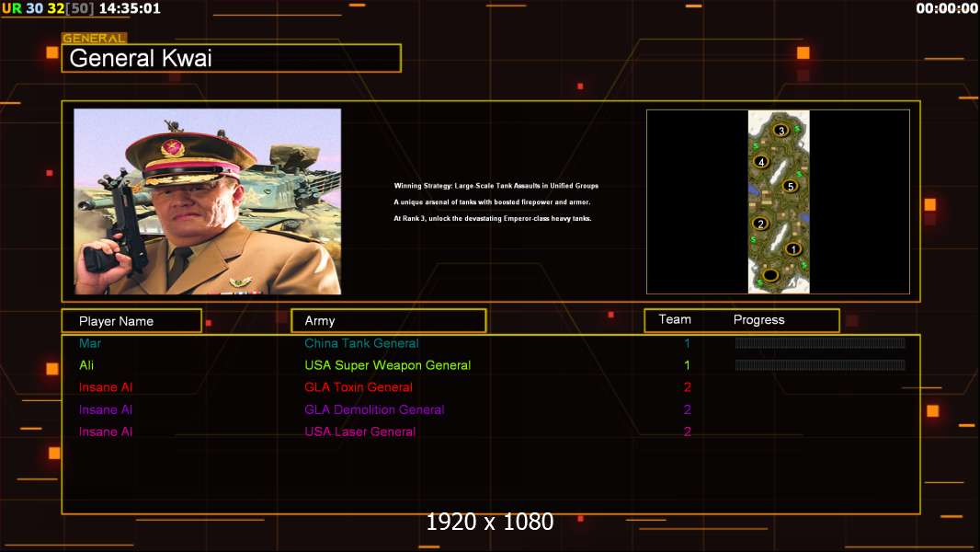Click the GENERAL label above the name
This screenshot has height=552, width=980.
[x=95, y=38]
